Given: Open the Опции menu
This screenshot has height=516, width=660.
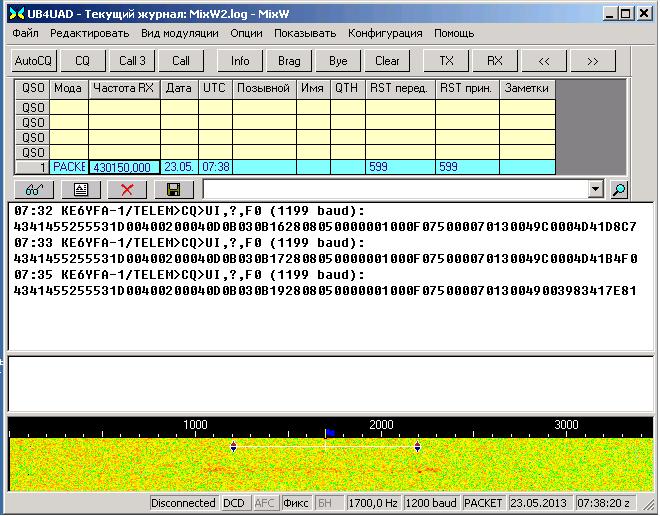Looking at the screenshot, I should click(x=246, y=33).
